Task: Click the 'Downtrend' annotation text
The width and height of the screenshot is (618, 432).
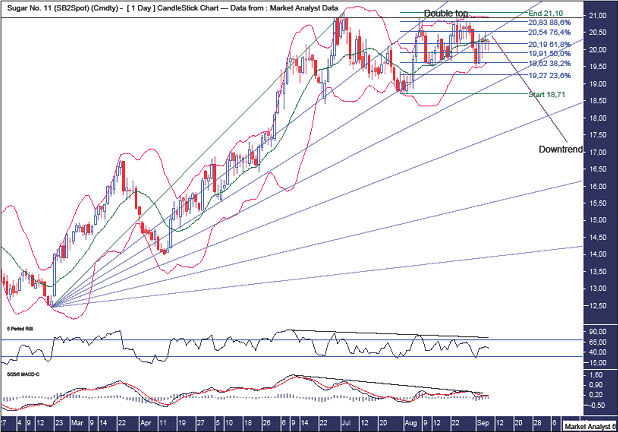Action: [560, 149]
